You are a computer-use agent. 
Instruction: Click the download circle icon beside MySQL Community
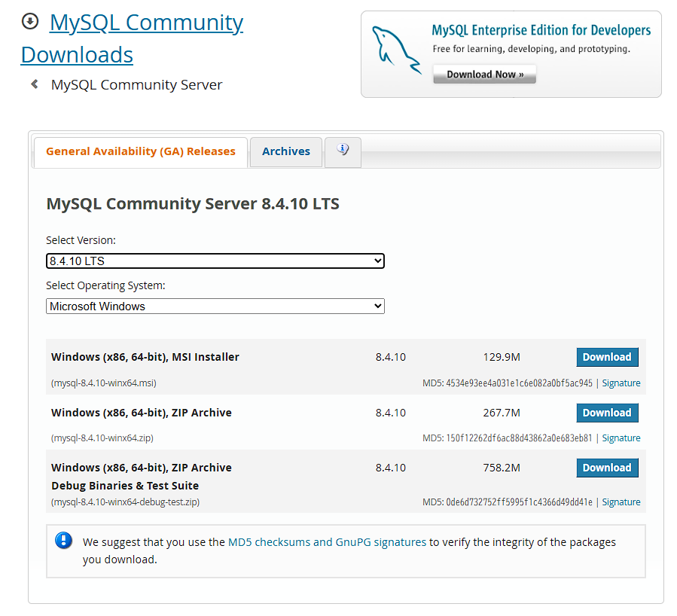point(30,21)
